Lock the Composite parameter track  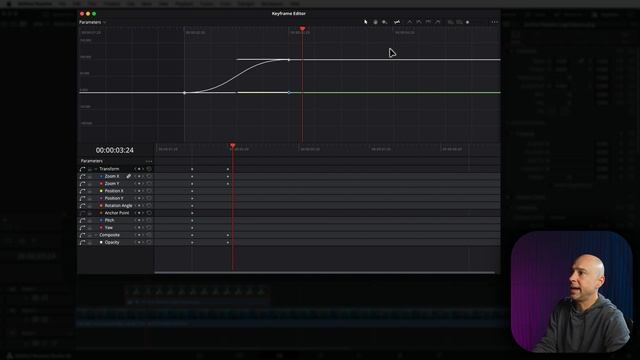coord(90,235)
